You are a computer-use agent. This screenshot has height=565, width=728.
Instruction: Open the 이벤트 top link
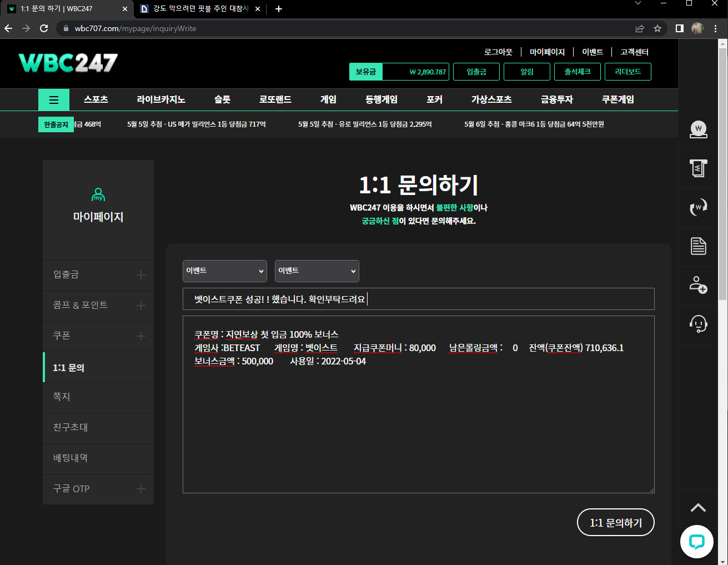tap(593, 52)
